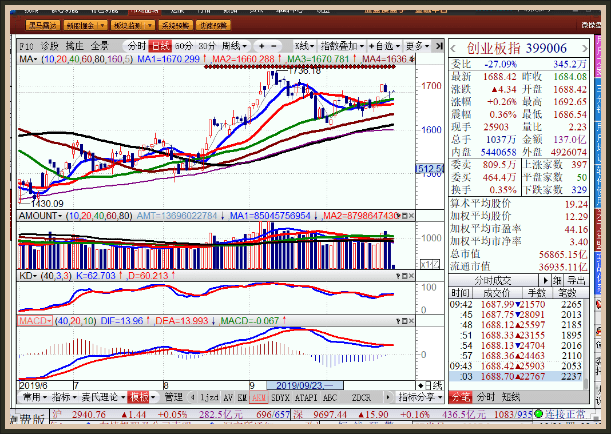
Task: Close the MACD sub-chart panel
Action: [x=411, y=321]
